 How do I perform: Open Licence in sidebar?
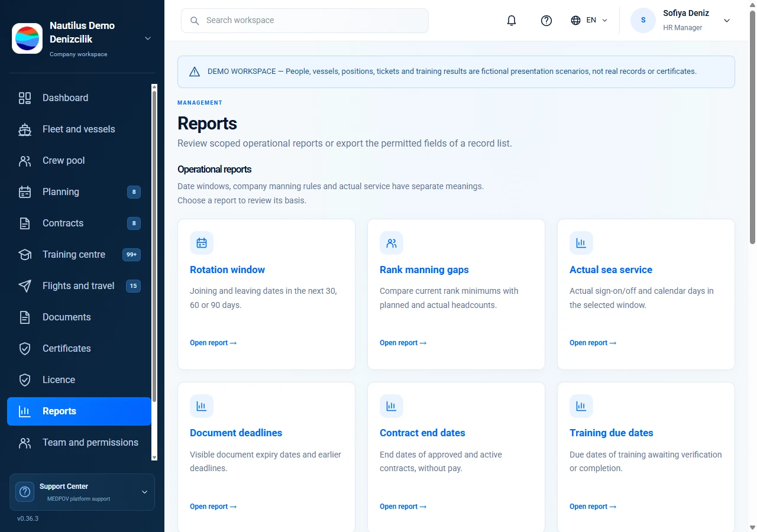[x=79, y=380]
